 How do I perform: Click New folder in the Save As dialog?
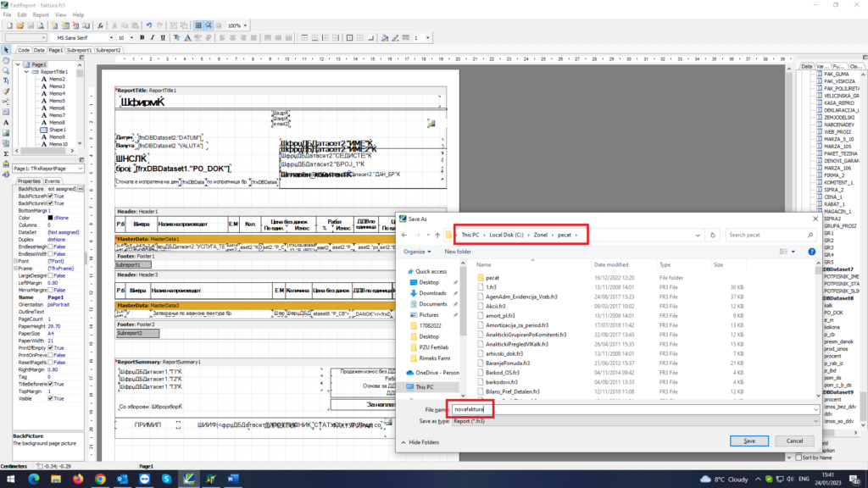[458, 252]
